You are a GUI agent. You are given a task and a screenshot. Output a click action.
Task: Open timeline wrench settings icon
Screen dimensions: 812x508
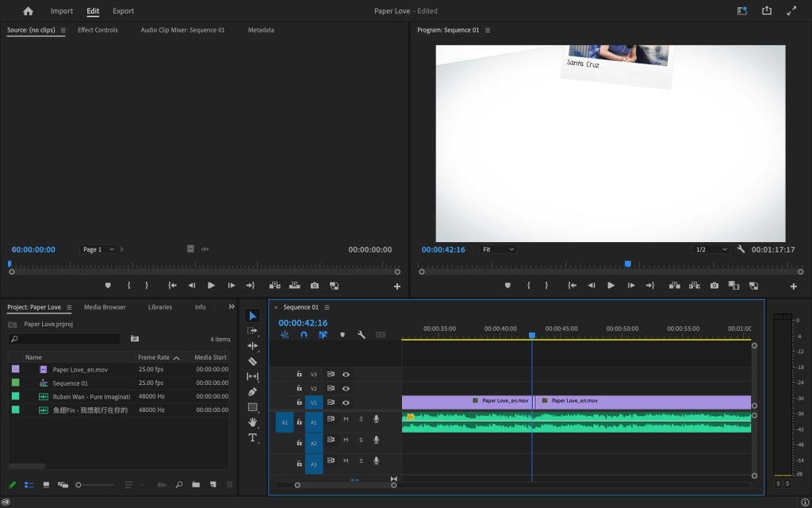point(362,335)
